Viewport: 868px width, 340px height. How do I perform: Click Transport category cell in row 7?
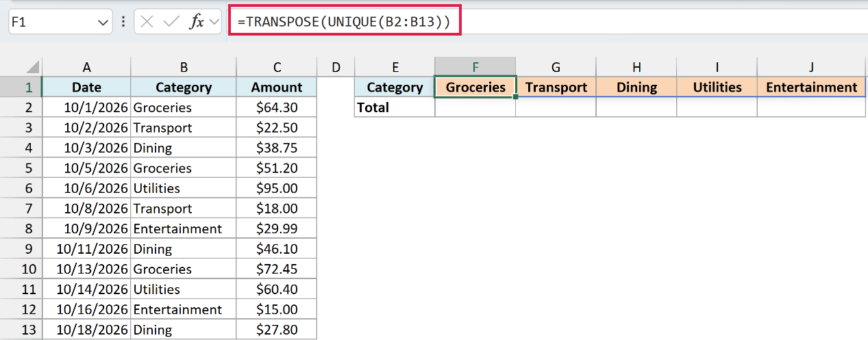click(x=184, y=209)
